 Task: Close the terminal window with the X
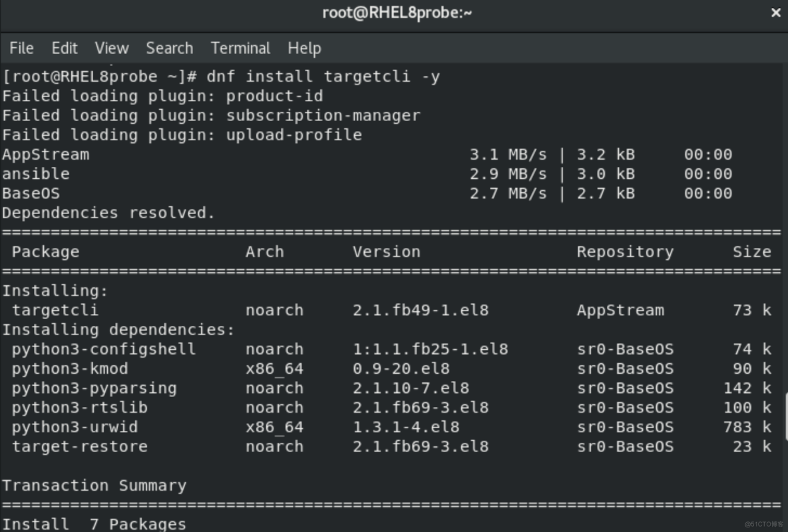(775, 13)
